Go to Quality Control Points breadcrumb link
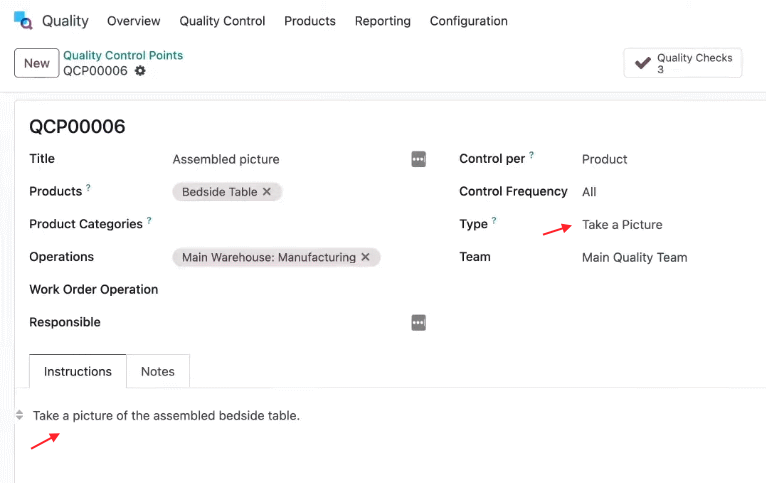Image resolution: width=766 pixels, height=483 pixels. [123, 55]
